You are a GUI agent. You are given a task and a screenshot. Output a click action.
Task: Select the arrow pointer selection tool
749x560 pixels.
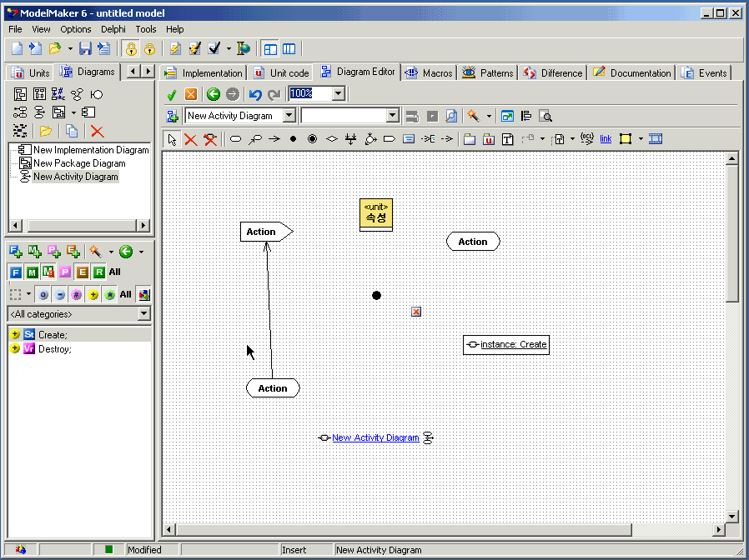click(x=172, y=139)
